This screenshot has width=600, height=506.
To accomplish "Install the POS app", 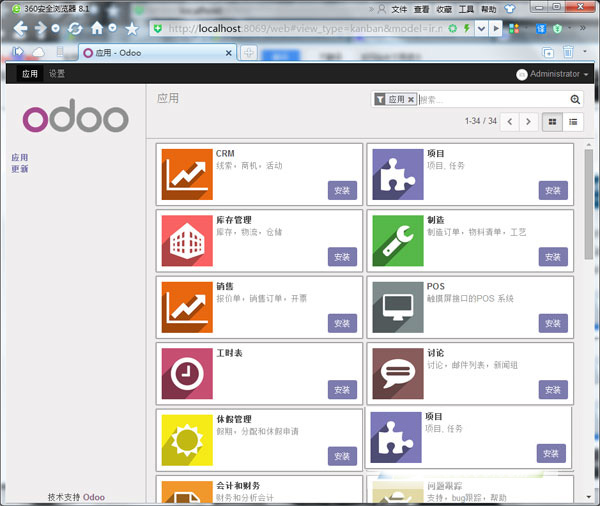I will (553, 323).
